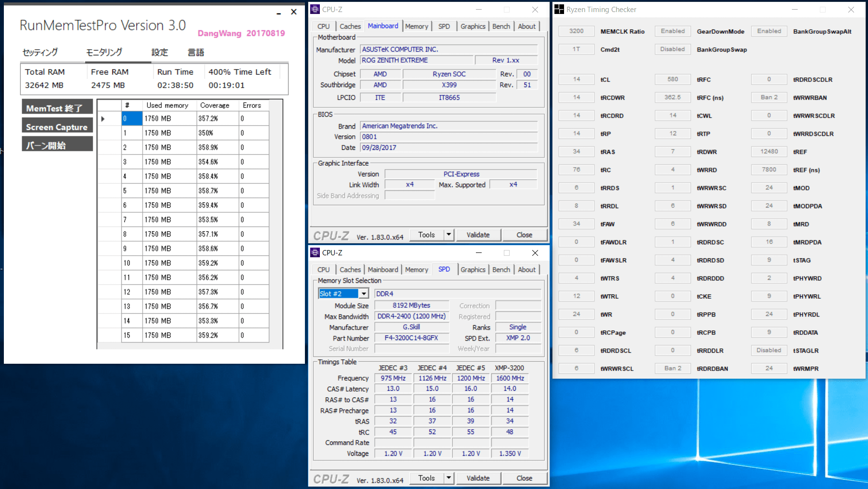Select the セッティング tab in RunMemTestPro

coord(40,52)
